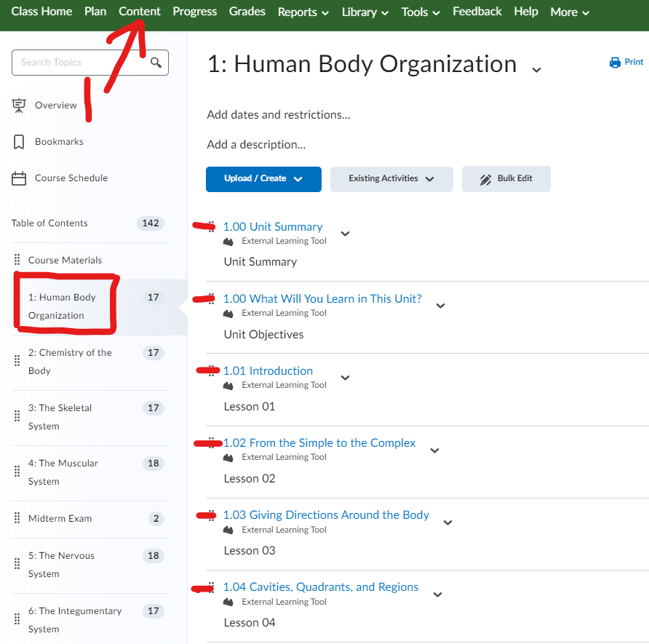
Task: Click the Overview presentation icon
Action: [x=20, y=106]
